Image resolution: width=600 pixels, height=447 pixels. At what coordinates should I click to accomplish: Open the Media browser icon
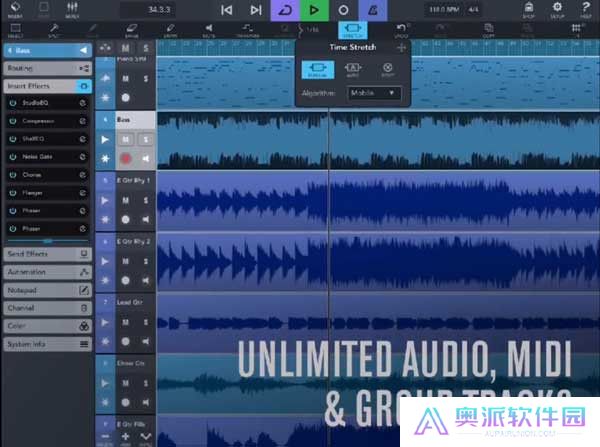(x=15, y=9)
